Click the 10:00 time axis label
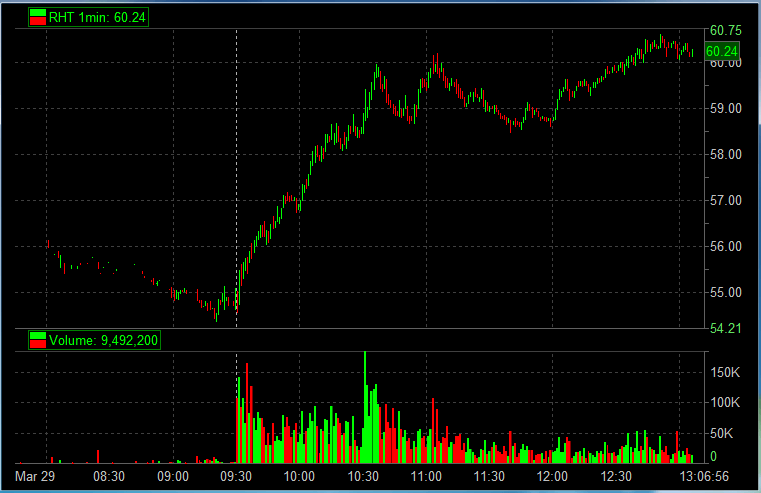This screenshot has height=493, width=761. (x=299, y=476)
